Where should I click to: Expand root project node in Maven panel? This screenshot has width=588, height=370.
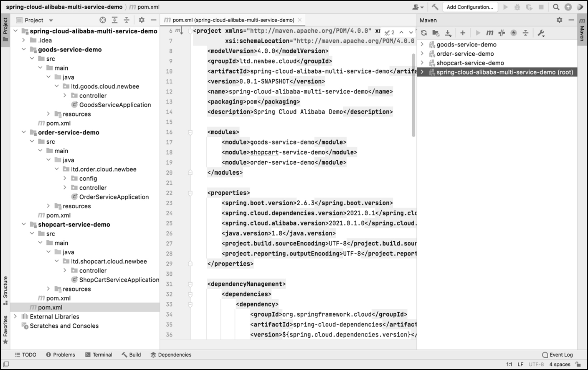click(422, 72)
